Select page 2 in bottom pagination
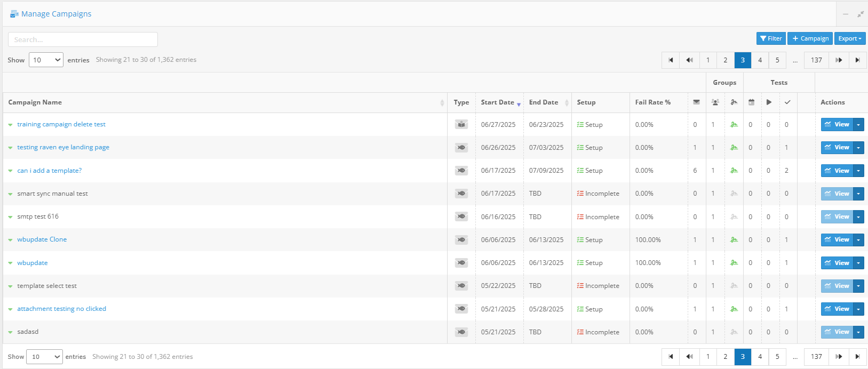 (726, 357)
